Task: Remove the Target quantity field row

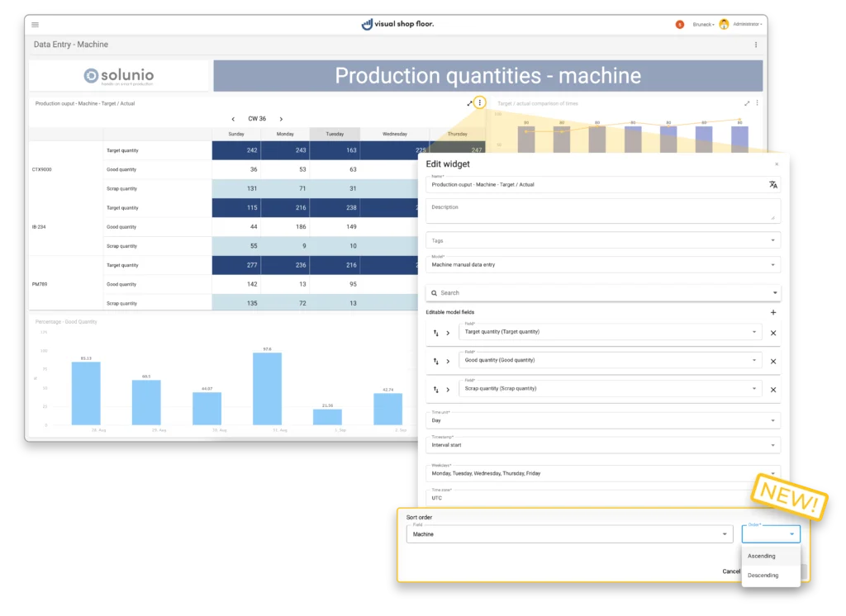Action: (773, 333)
